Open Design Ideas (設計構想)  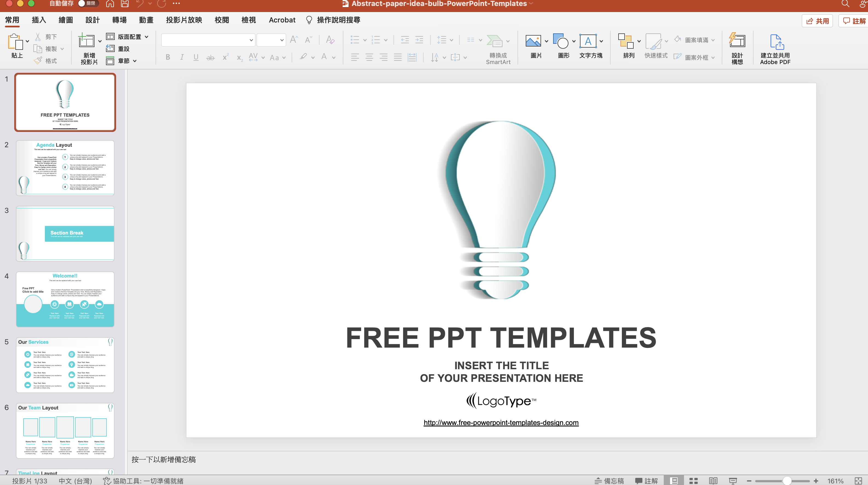click(x=737, y=41)
